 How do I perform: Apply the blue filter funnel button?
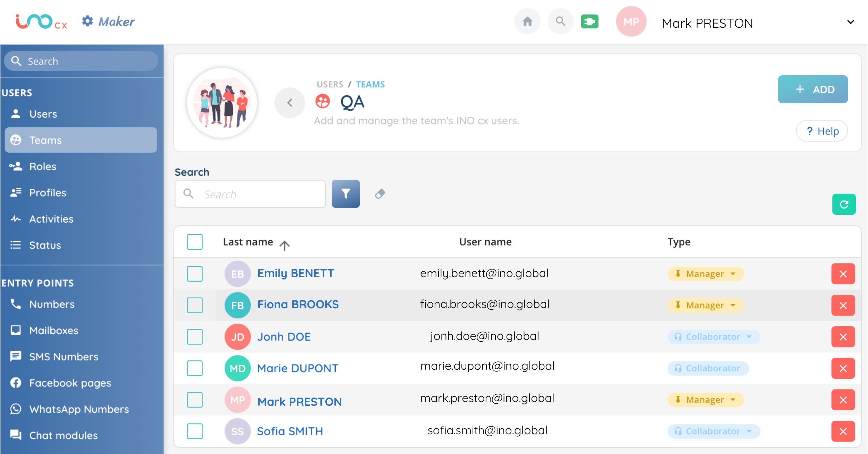(x=345, y=194)
